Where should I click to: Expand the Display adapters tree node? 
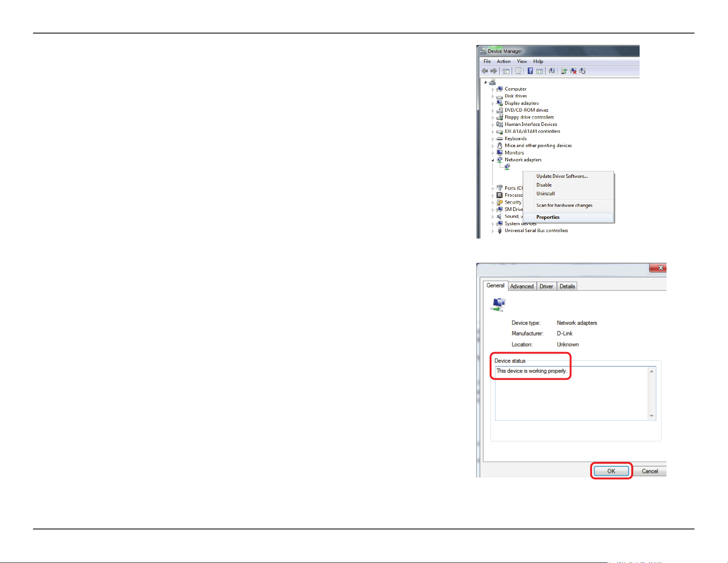(x=493, y=103)
